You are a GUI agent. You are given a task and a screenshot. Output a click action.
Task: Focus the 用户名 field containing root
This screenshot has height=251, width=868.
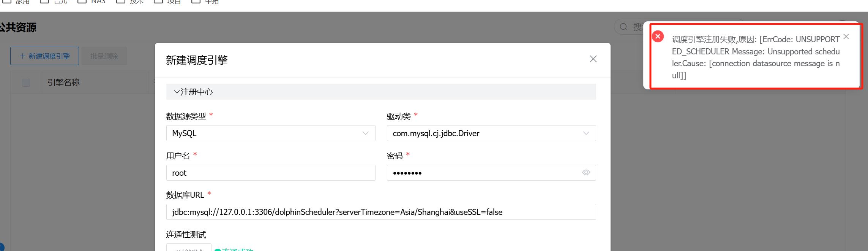270,173
